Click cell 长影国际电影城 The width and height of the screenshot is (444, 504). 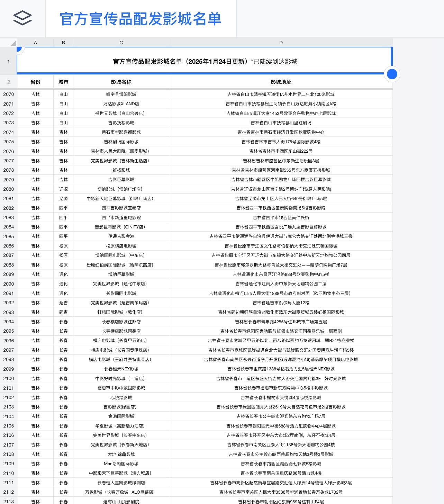coord(121,293)
